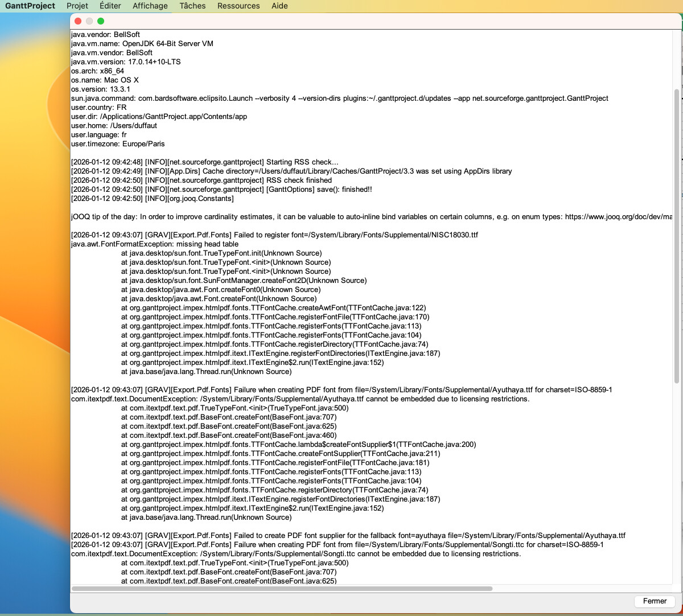Image resolution: width=683 pixels, height=616 pixels.
Task: Open the Aide menu
Action: (279, 6)
